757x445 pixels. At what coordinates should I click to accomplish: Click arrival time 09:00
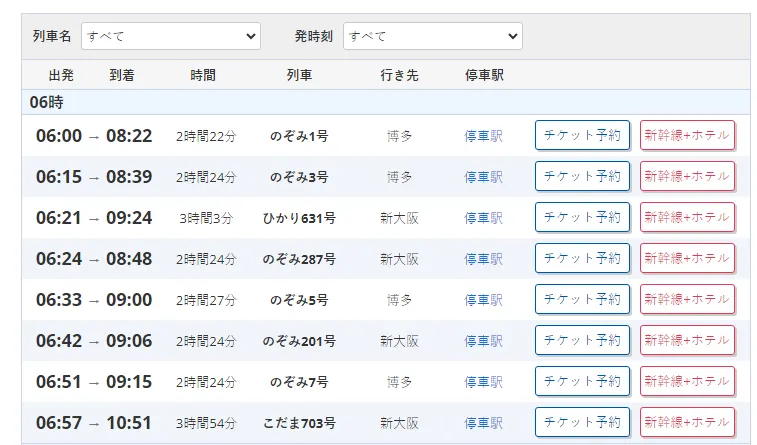[129, 300]
